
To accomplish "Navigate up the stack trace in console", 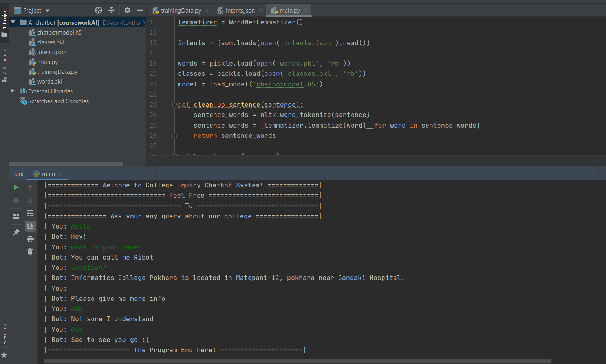I will pyautogui.click(x=30, y=187).
